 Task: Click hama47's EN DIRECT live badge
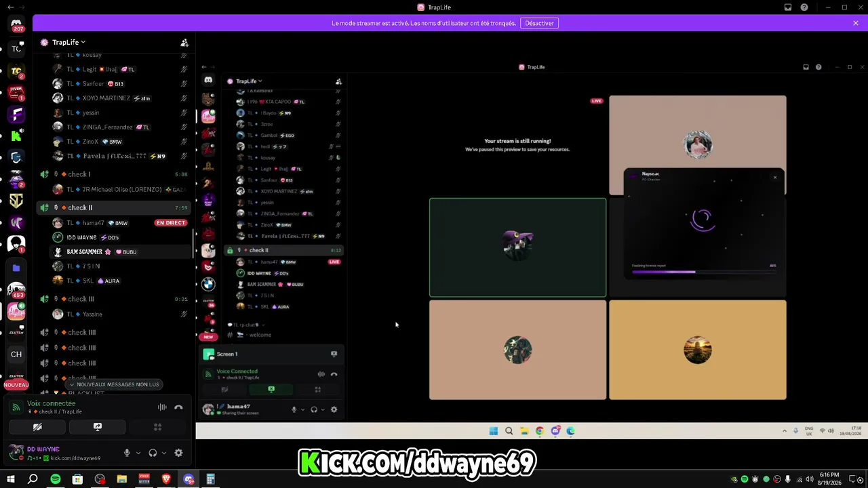point(171,222)
